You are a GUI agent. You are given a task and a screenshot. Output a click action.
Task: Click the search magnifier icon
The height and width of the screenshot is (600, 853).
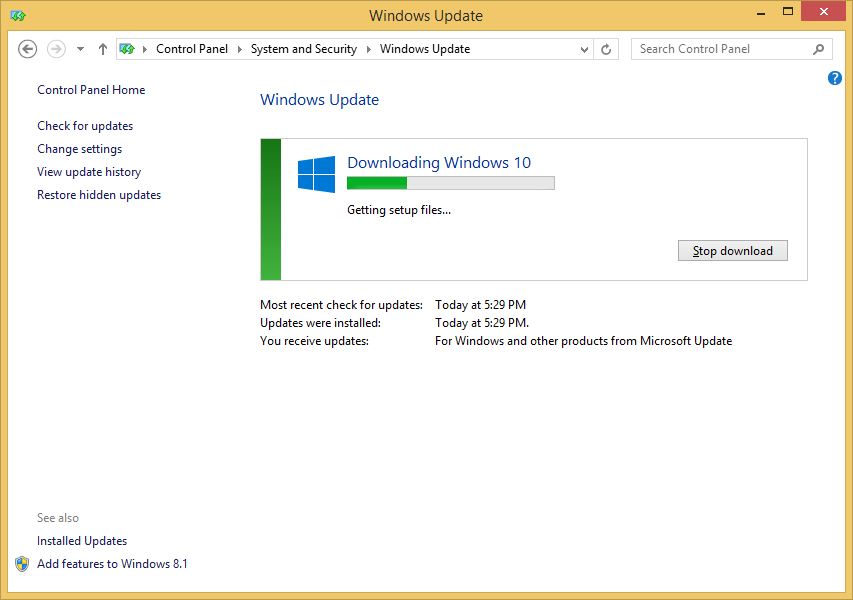[818, 49]
